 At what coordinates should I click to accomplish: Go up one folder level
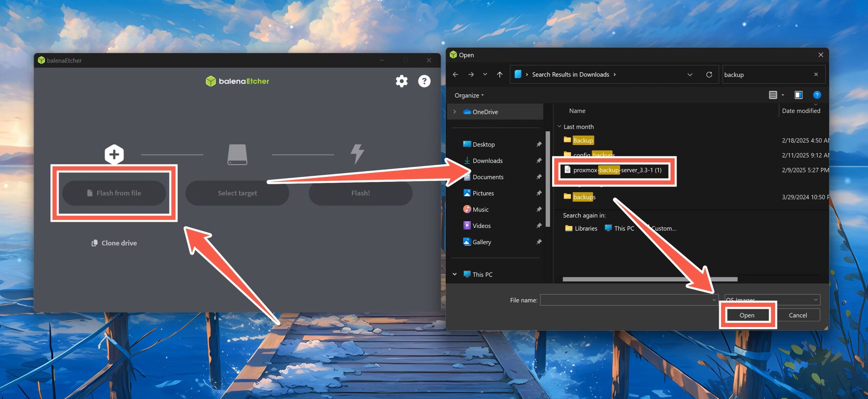(x=499, y=75)
